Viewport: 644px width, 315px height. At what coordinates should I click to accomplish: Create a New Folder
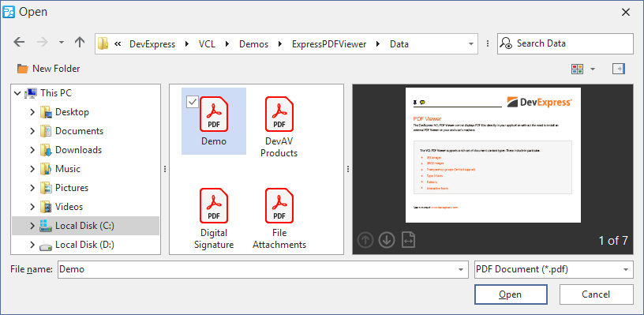click(48, 69)
